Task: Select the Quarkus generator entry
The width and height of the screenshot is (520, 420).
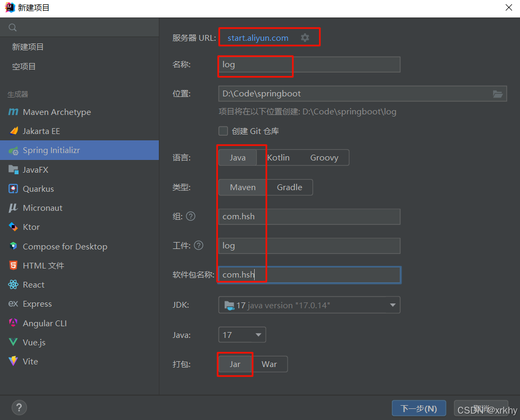Action: click(79, 189)
